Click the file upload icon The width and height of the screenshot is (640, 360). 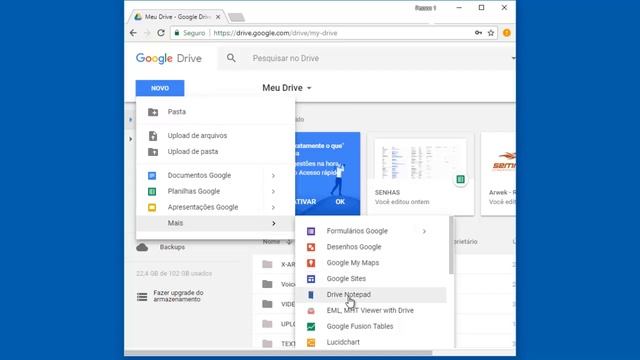pyautogui.click(x=153, y=136)
